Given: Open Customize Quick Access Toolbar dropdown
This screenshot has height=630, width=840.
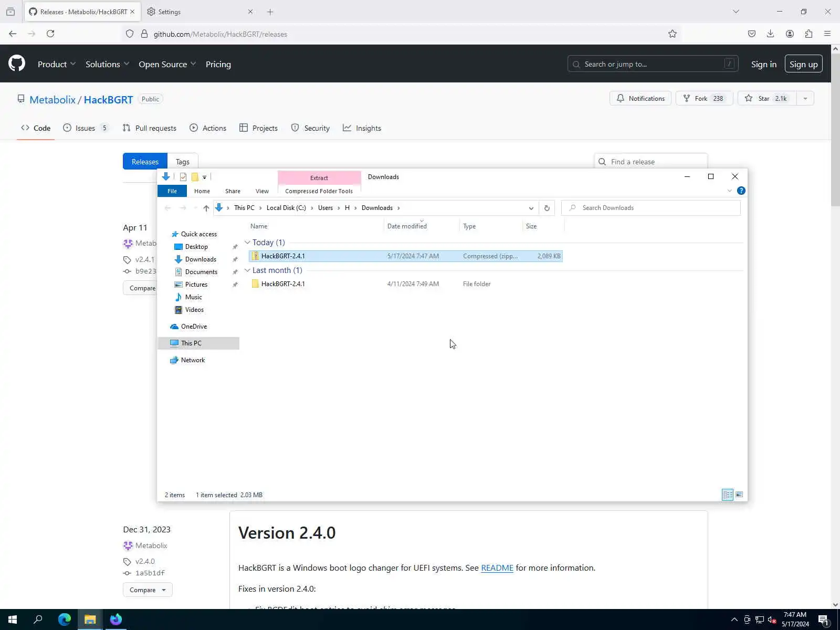Looking at the screenshot, I should [205, 177].
